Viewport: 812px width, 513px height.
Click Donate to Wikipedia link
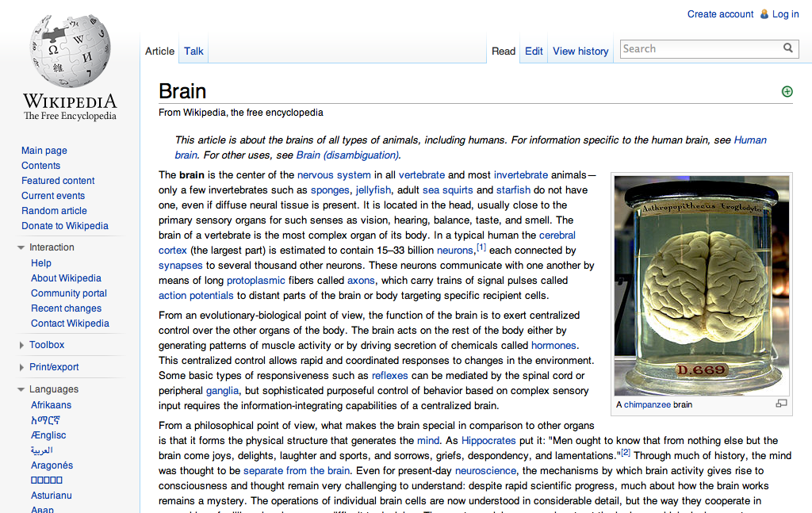coord(65,226)
